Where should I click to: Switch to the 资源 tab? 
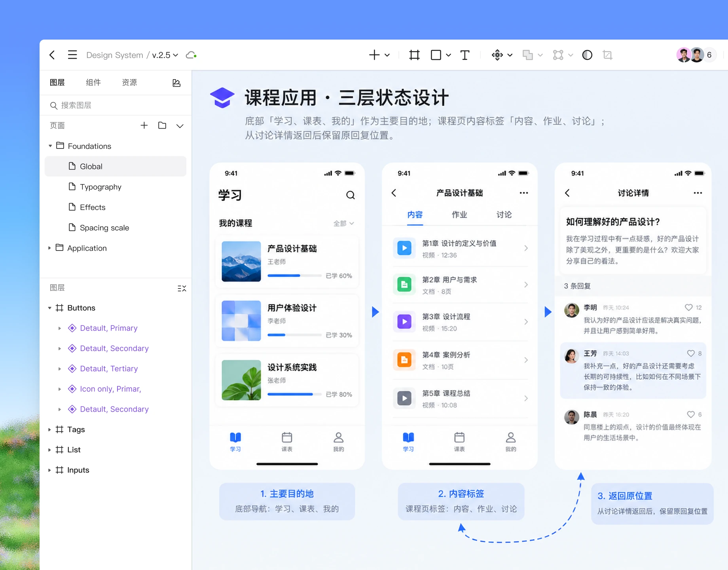(129, 82)
